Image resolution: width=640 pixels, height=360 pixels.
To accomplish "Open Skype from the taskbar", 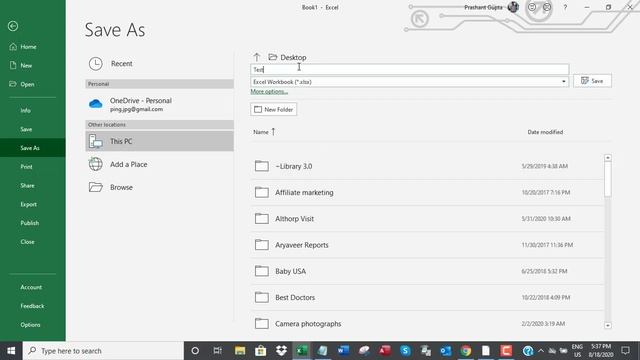I will click(405, 351).
